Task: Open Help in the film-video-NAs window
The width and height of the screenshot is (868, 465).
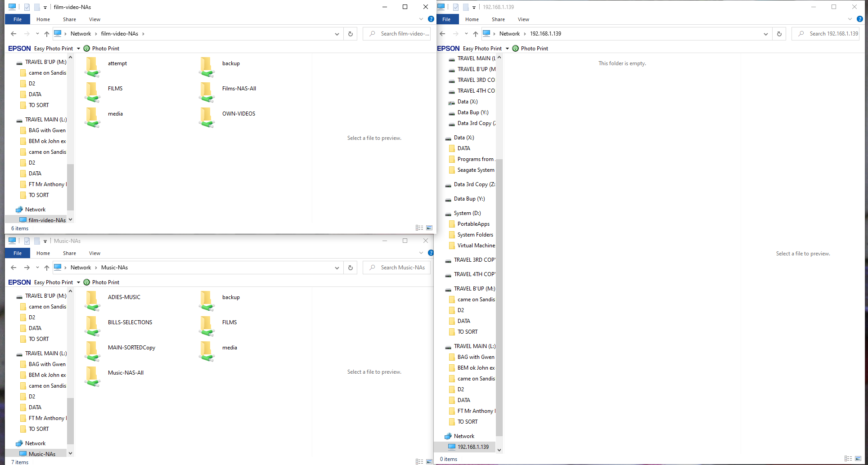Action: coord(431,19)
